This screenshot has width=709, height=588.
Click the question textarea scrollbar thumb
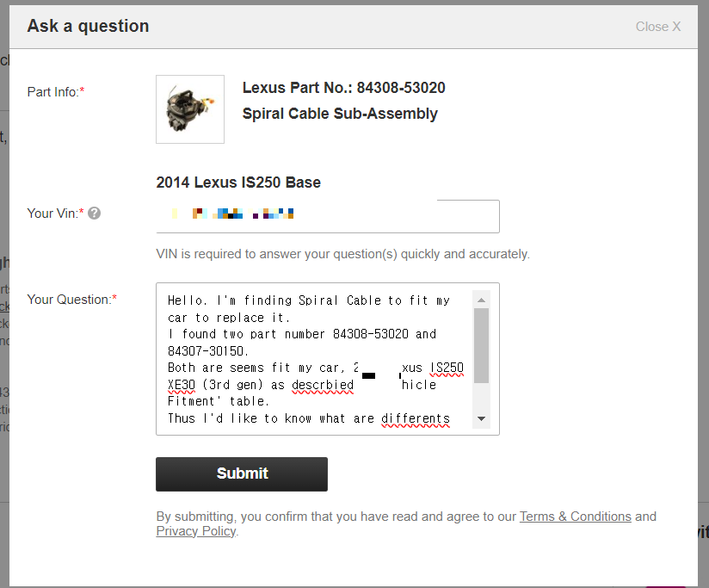tap(481, 345)
